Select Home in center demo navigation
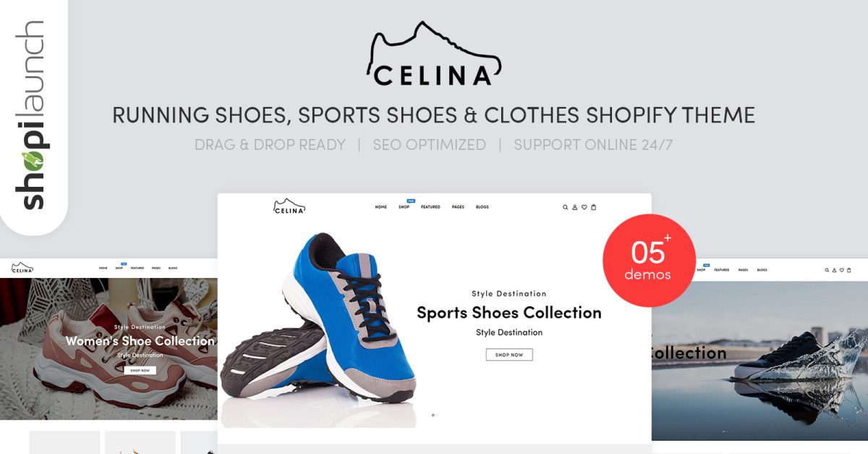The image size is (868, 454). click(380, 207)
